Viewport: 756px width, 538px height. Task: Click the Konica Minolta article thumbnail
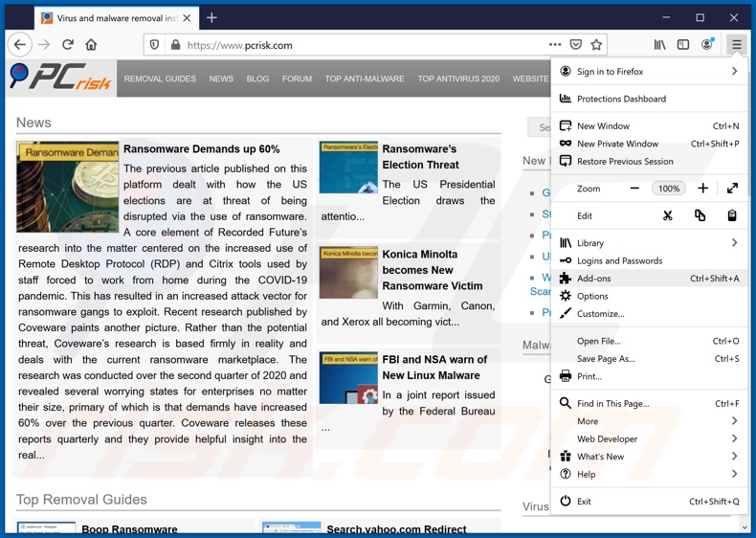pos(348,273)
